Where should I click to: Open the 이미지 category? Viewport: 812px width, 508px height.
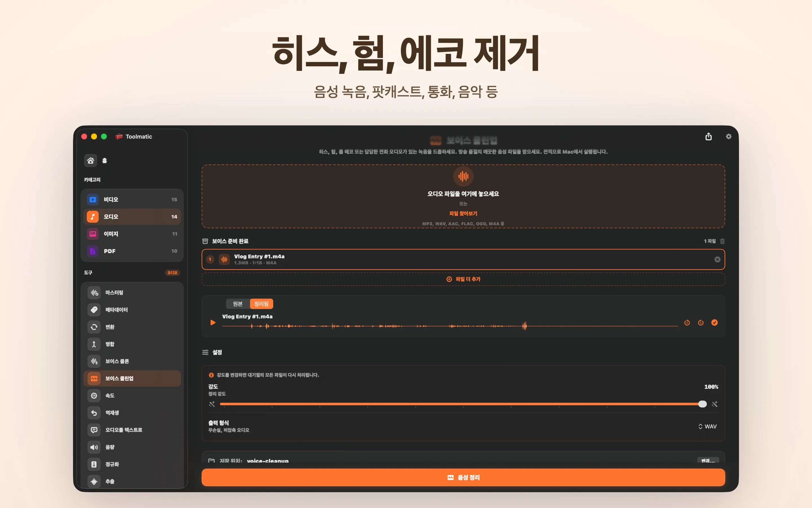(x=132, y=234)
